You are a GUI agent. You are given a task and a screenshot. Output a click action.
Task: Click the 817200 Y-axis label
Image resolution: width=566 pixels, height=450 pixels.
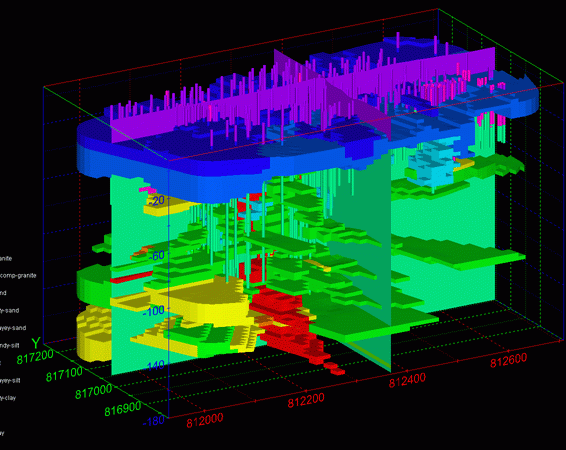pos(35,357)
